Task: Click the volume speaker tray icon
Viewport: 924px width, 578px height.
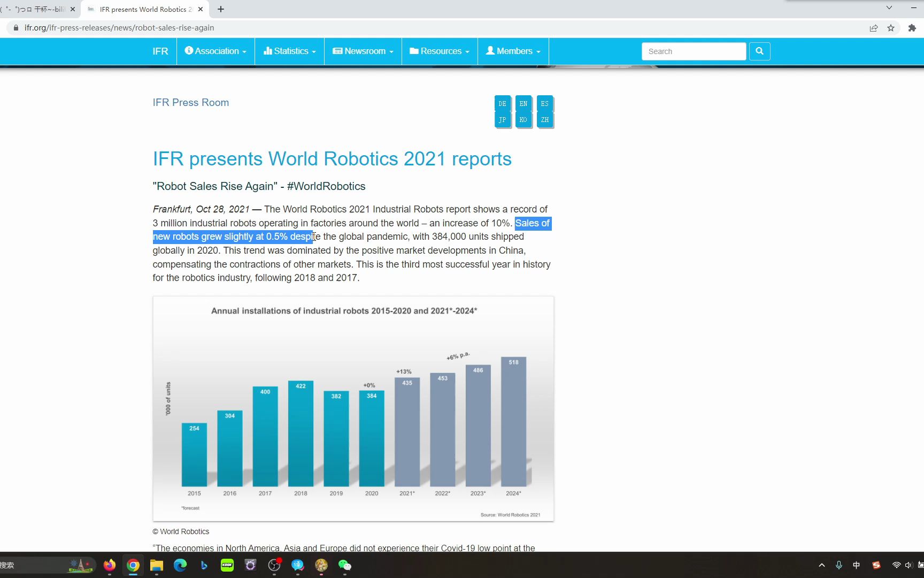Action: pyautogui.click(x=908, y=565)
